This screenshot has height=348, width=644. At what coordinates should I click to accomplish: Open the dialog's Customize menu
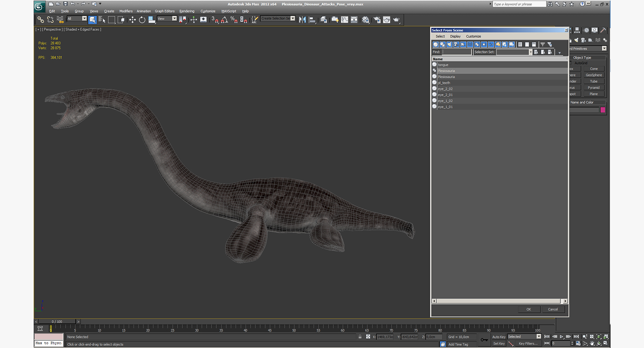pos(473,37)
